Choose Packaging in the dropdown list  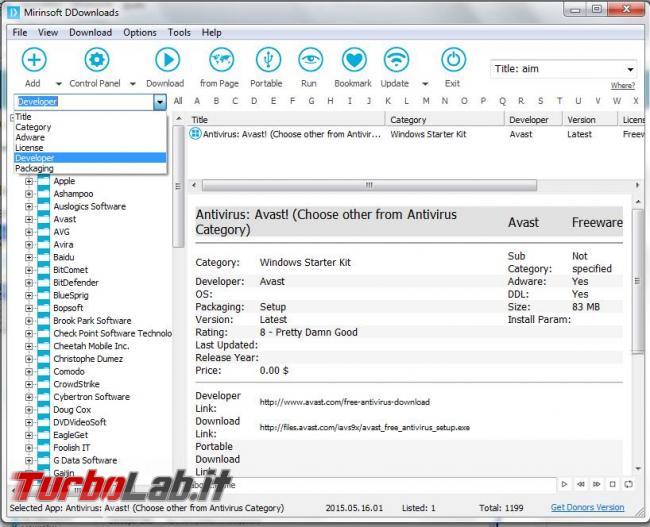[90, 168]
